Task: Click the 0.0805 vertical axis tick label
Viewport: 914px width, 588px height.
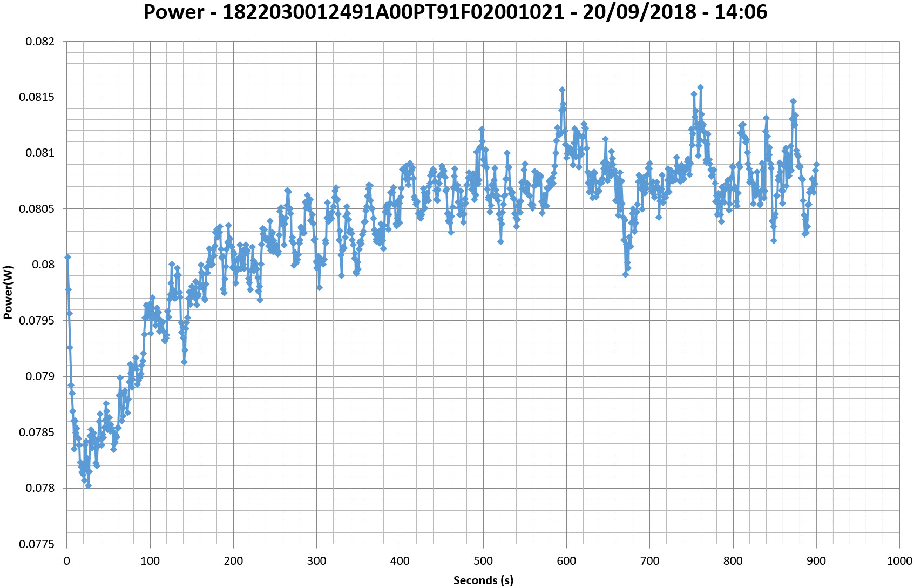Action: click(37, 209)
